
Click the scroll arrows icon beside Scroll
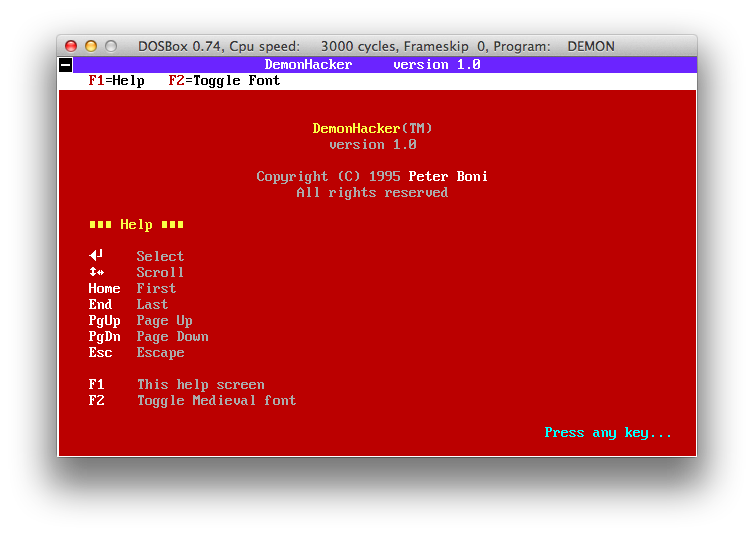[x=97, y=272]
